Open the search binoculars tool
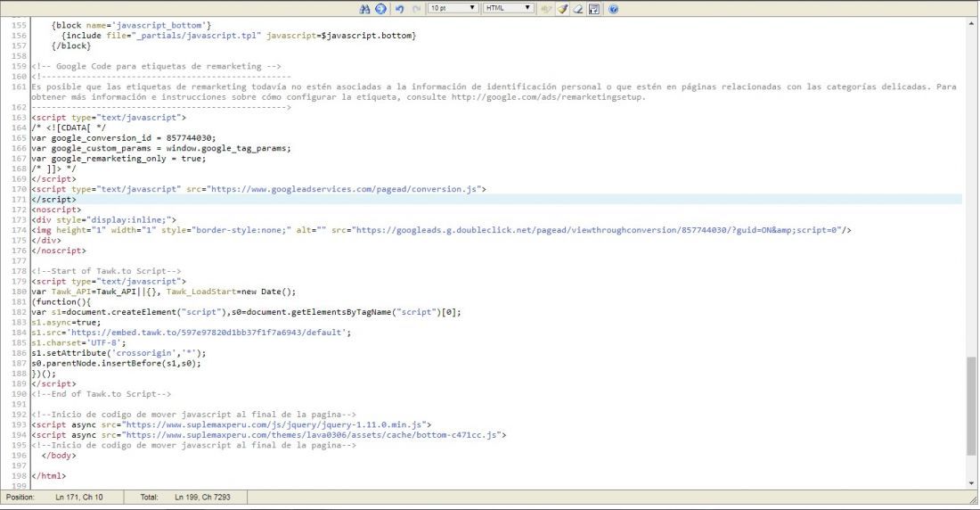 point(364,9)
